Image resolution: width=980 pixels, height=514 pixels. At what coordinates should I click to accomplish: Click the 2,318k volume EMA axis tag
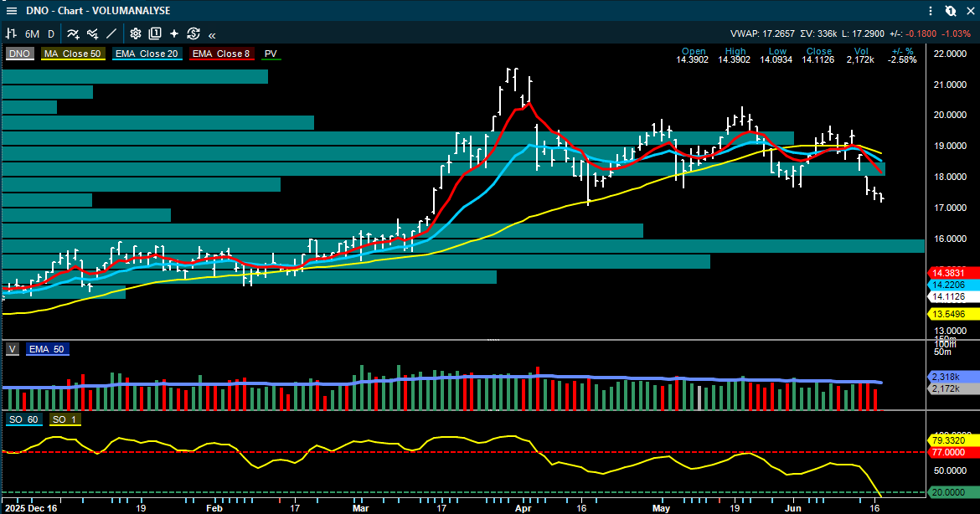(x=952, y=377)
